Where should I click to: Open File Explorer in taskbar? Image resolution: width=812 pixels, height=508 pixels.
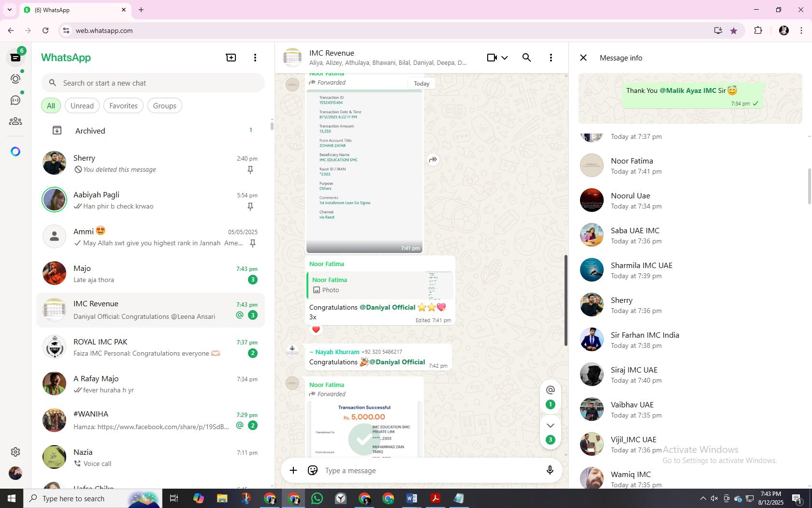click(x=222, y=498)
